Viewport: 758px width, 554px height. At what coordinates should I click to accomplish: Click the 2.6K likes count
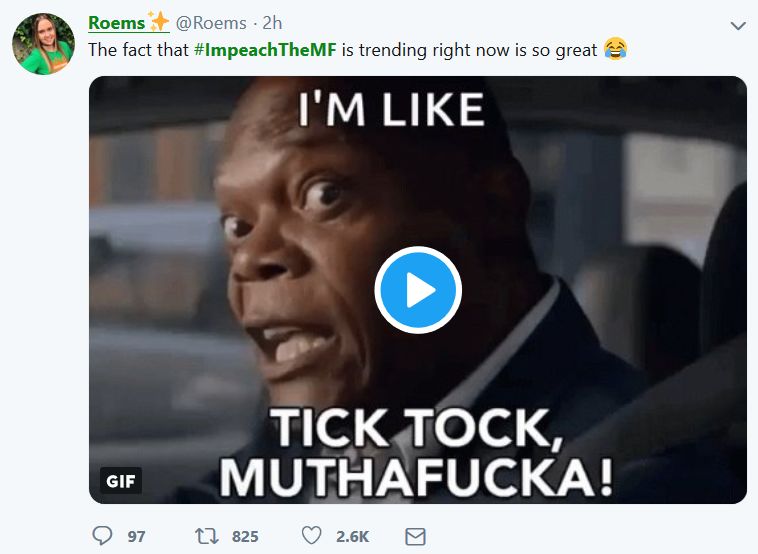(352, 537)
